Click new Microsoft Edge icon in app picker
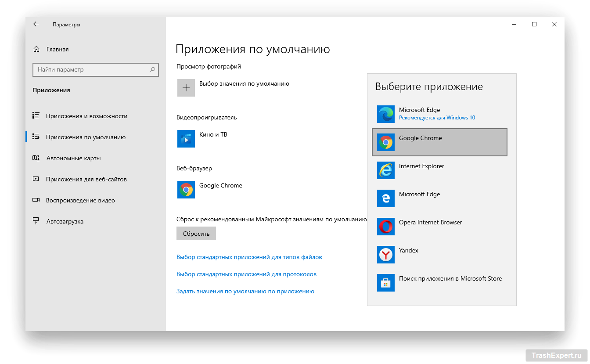 (x=386, y=114)
